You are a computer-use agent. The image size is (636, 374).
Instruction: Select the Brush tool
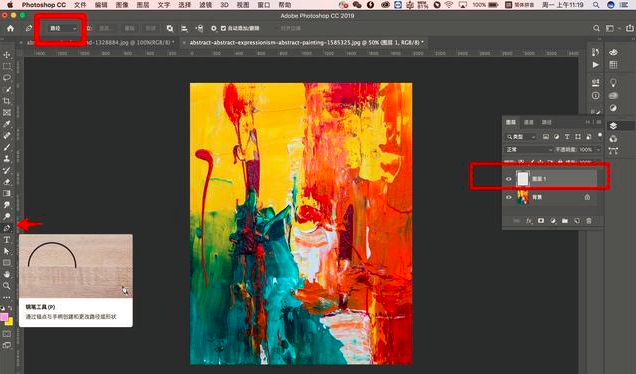pyautogui.click(x=7, y=147)
